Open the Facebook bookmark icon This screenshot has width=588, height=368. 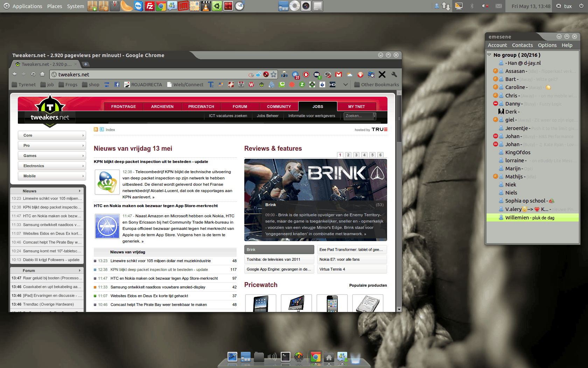pos(117,84)
